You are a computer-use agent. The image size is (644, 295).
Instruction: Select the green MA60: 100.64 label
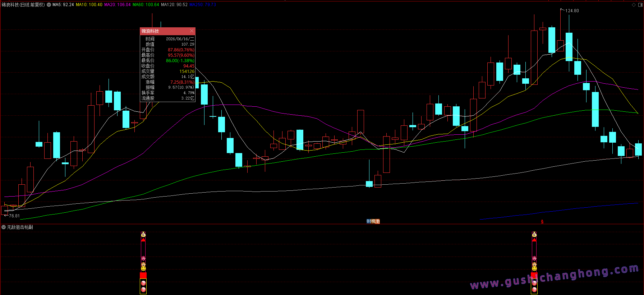point(146,5)
